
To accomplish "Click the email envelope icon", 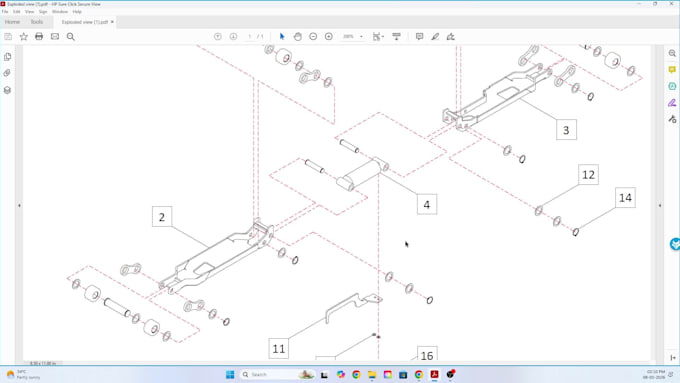I will pos(55,36).
